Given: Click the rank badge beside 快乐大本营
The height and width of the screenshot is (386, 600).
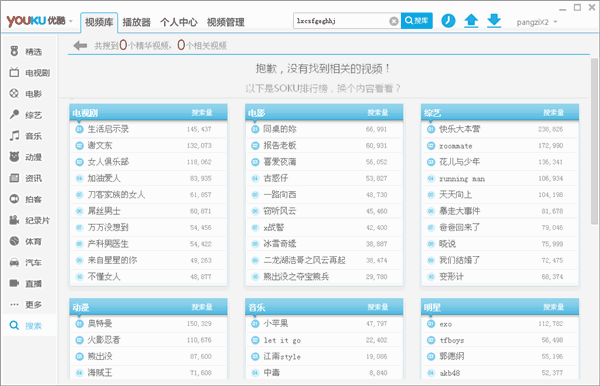Looking at the screenshot, I should pyautogui.click(x=431, y=129).
